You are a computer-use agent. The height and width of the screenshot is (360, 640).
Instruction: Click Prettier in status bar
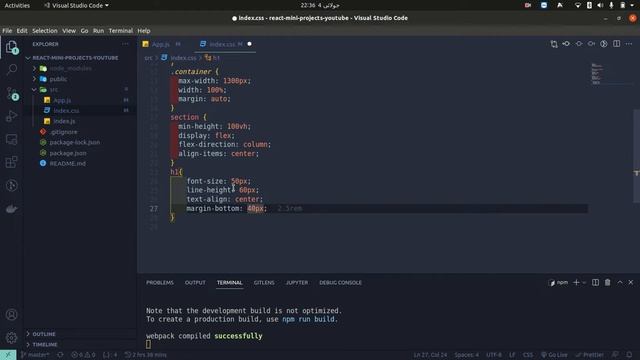(x=590, y=355)
